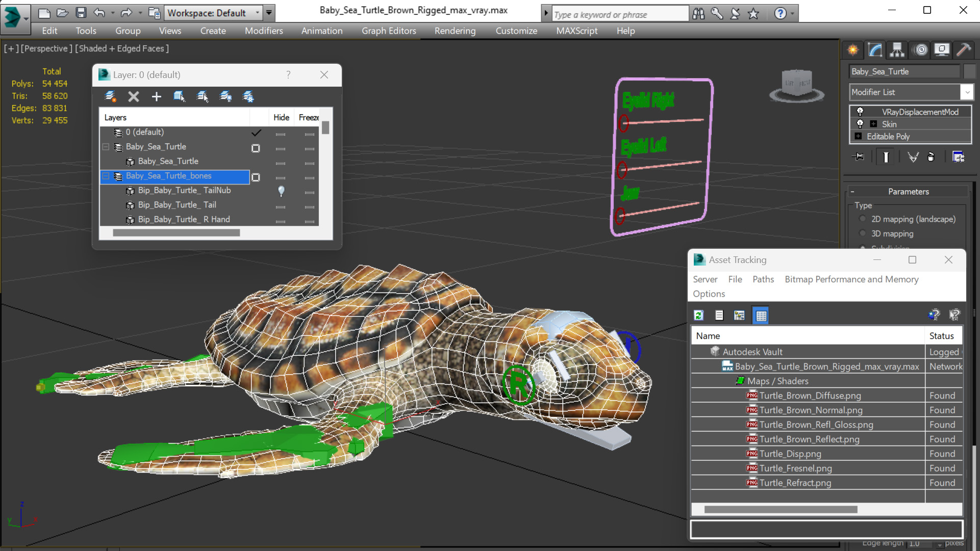Click Select Highlighted Objects and Layers icon

(179, 96)
